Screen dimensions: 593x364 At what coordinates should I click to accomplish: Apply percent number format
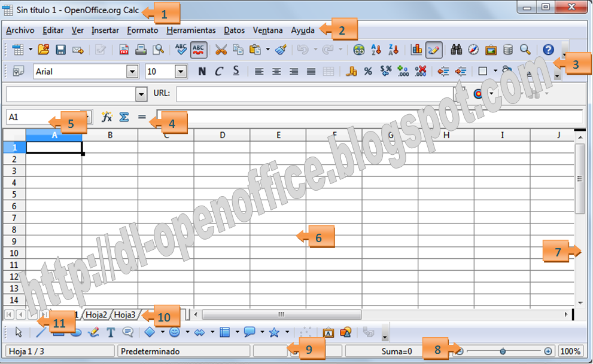(x=368, y=71)
